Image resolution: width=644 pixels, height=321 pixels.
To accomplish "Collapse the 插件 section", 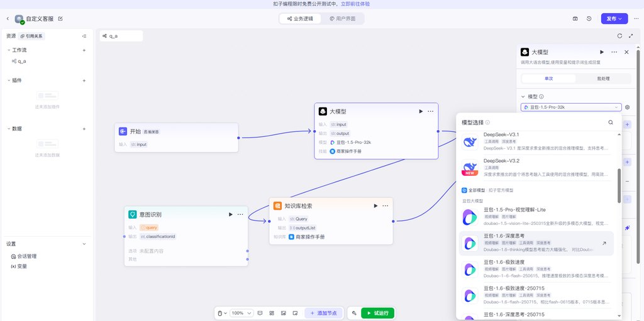I will pos(9,80).
